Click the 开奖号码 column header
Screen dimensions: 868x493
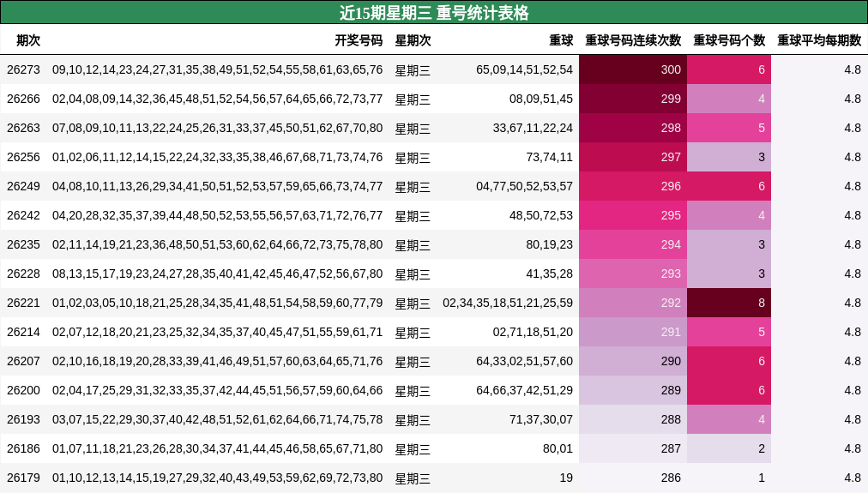359,40
